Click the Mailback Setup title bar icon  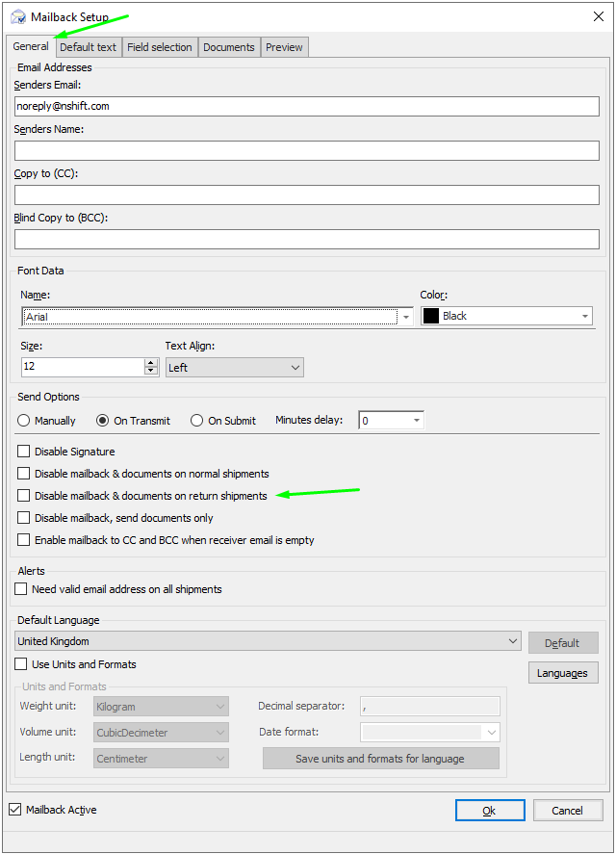(x=17, y=16)
